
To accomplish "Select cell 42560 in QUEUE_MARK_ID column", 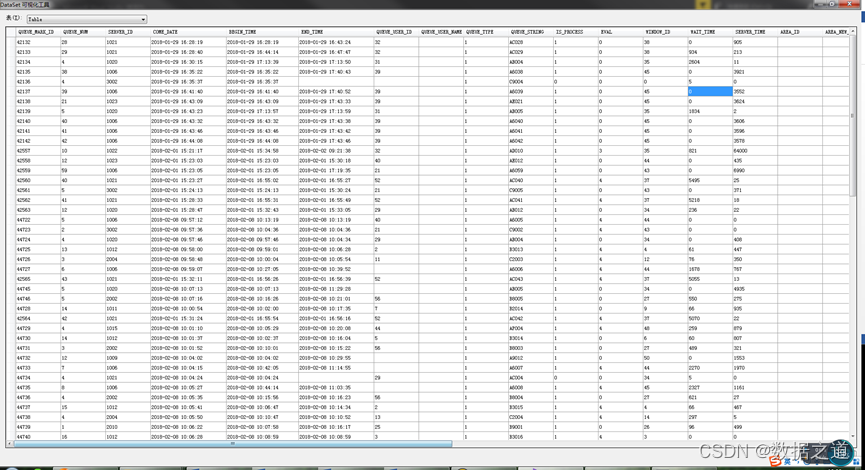I will [38, 180].
